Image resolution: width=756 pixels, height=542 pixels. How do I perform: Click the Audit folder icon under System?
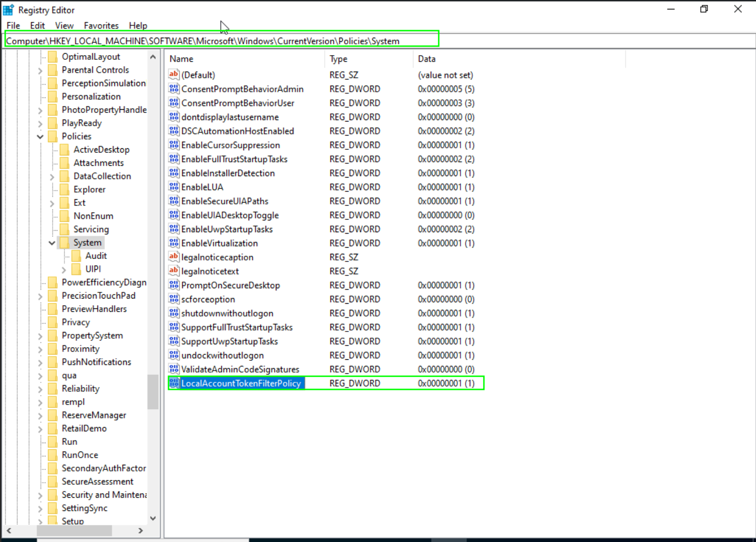(x=77, y=256)
